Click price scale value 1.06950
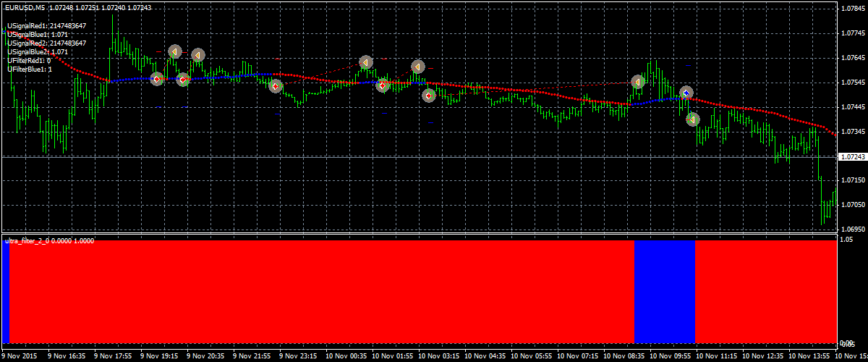This screenshot has height=362, width=868. pos(854,230)
